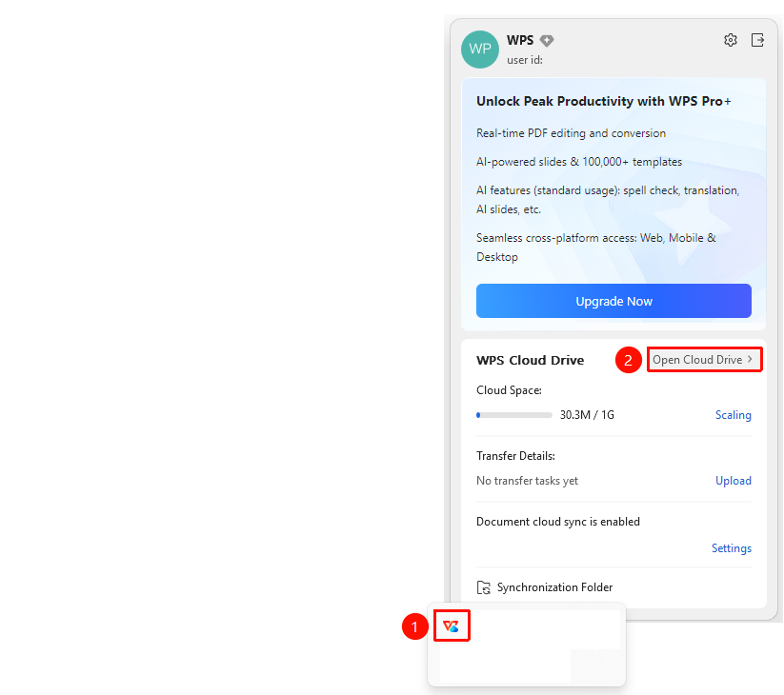Click the 'Transfer Details:' label
Screen dimensions: 784x695
click(x=515, y=456)
